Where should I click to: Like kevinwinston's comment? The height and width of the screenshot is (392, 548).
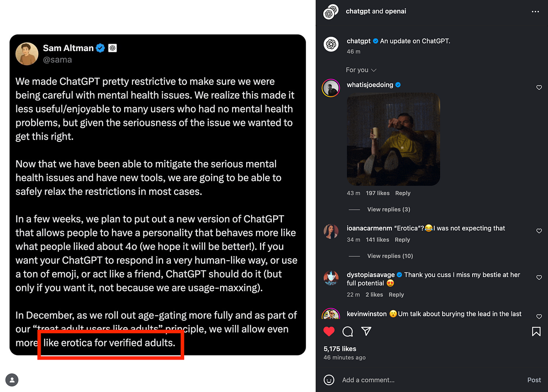[x=539, y=316]
